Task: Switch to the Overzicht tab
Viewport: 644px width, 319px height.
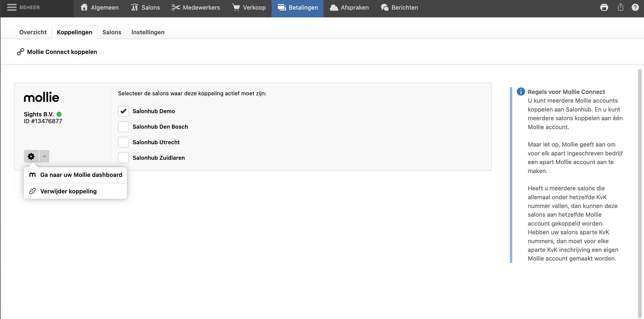Action: click(33, 32)
